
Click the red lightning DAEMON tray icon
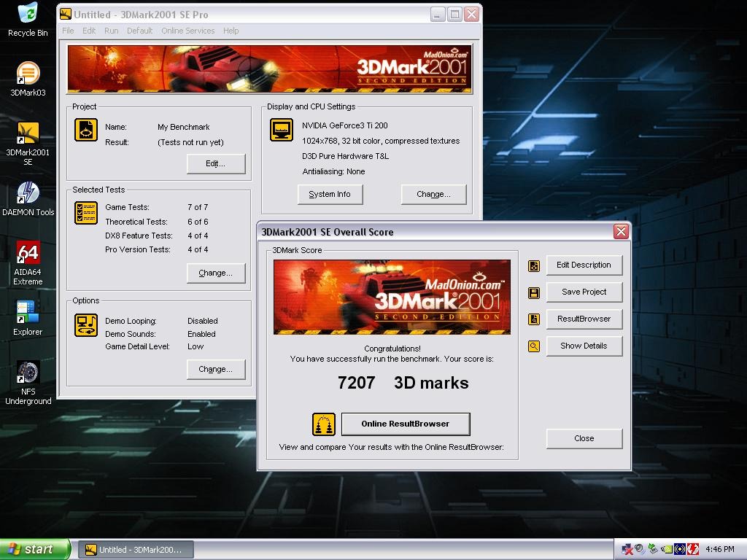[x=693, y=550]
